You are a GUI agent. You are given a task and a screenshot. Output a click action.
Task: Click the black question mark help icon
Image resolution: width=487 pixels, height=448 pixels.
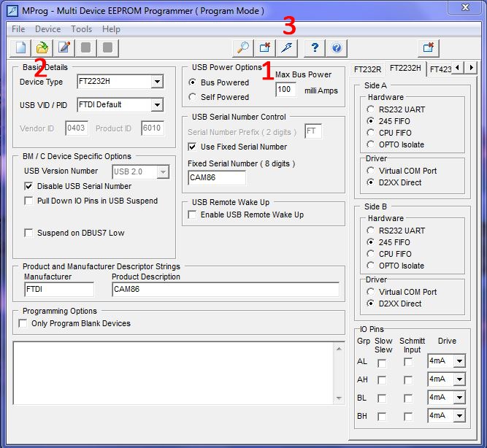(x=314, y=48)
